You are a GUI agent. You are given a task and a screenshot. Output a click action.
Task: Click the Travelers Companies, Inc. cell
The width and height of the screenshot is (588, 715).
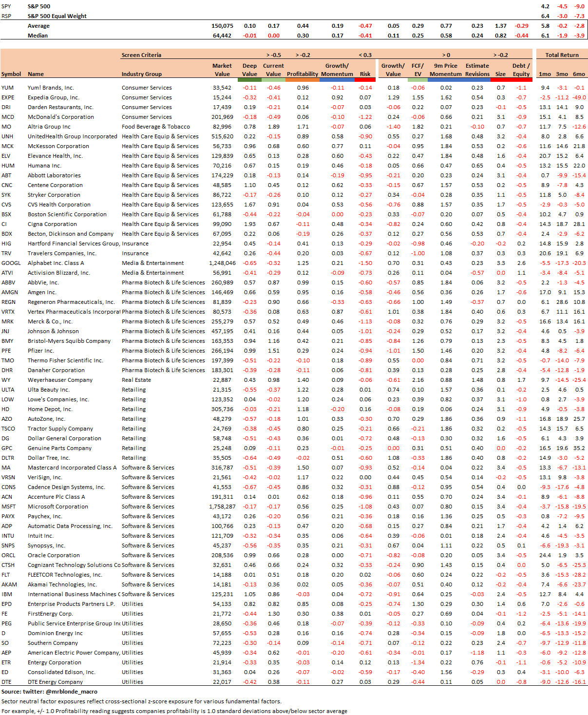coord(62,253)
